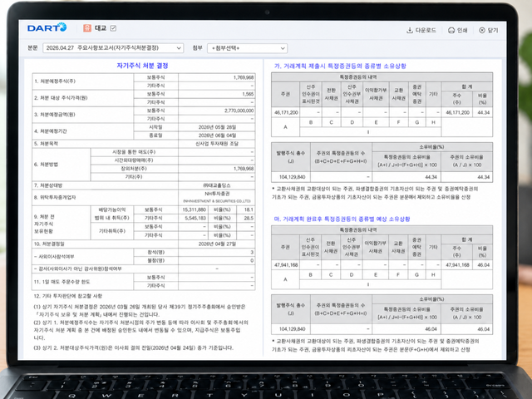Select the 자기주식 처분 결정 title heading
532x399 pixels.
(x=145, y=65)
